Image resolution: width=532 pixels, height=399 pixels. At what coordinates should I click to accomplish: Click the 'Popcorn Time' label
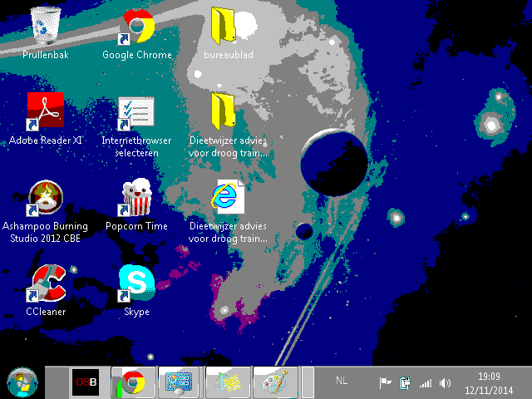click(136, 226)
